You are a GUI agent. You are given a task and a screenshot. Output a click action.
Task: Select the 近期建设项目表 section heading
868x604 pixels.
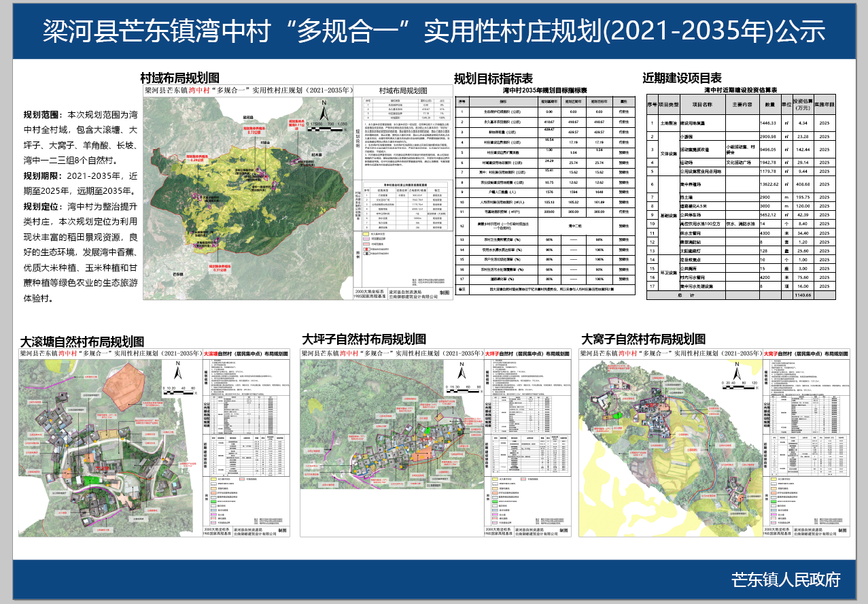click(682, 78)
